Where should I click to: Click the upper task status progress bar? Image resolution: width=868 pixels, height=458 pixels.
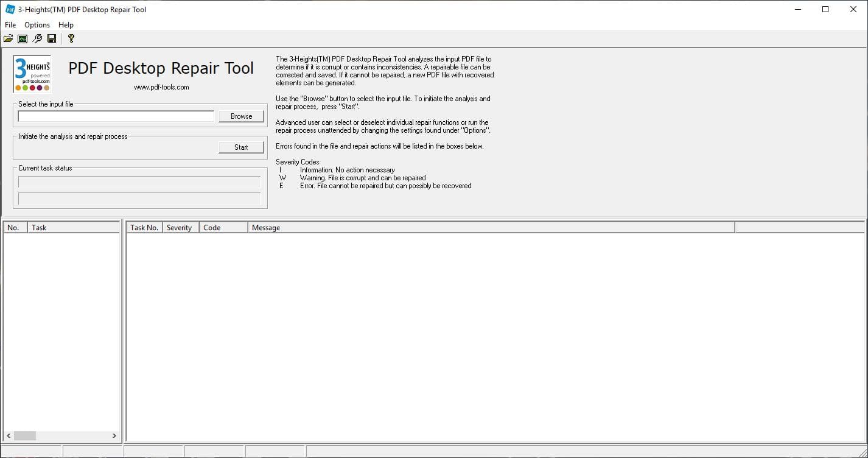point(139,182)
